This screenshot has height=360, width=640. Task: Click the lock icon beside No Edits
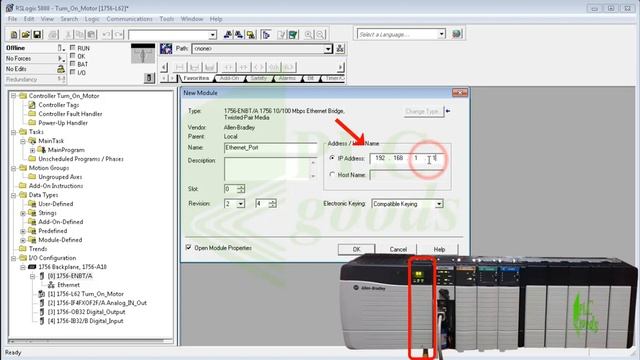[61, 69]
